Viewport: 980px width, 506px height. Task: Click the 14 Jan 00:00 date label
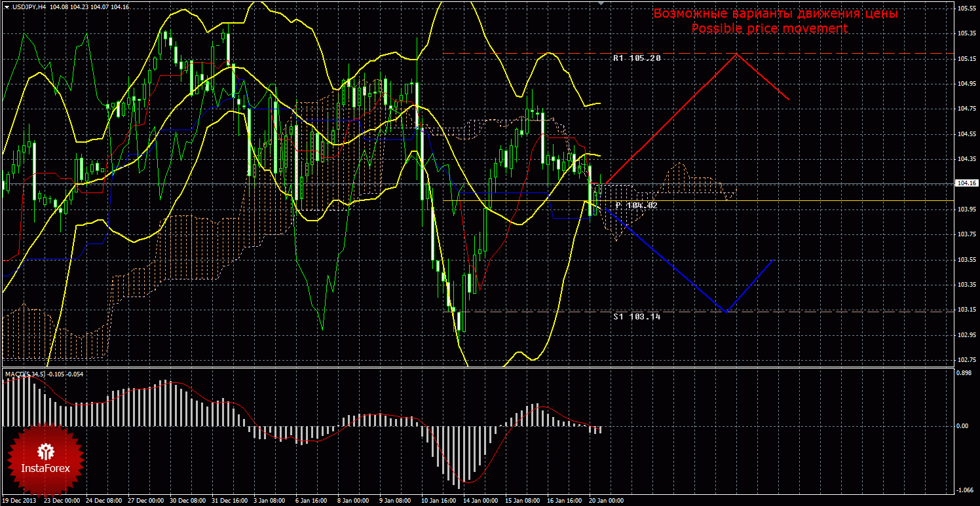pyautogui.click(x=481, y=501)
